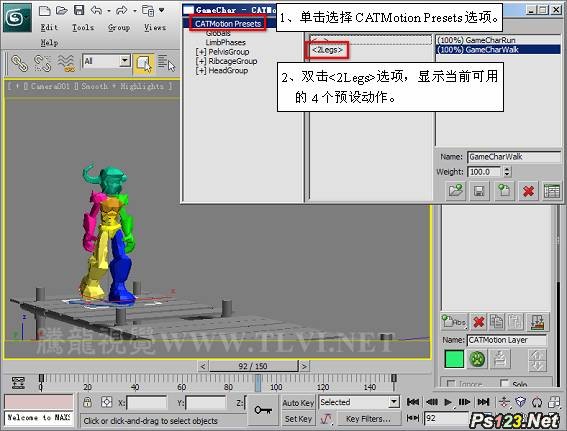567x431 pixels.
Task: Click the green layer color swatch
Action: pyautogui.click(x=454, y=359)
